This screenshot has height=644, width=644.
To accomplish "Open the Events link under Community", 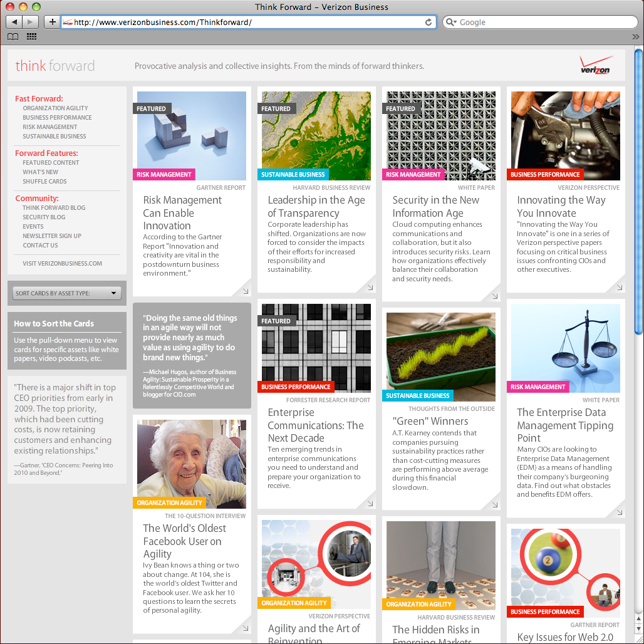I will coord(33,227).
